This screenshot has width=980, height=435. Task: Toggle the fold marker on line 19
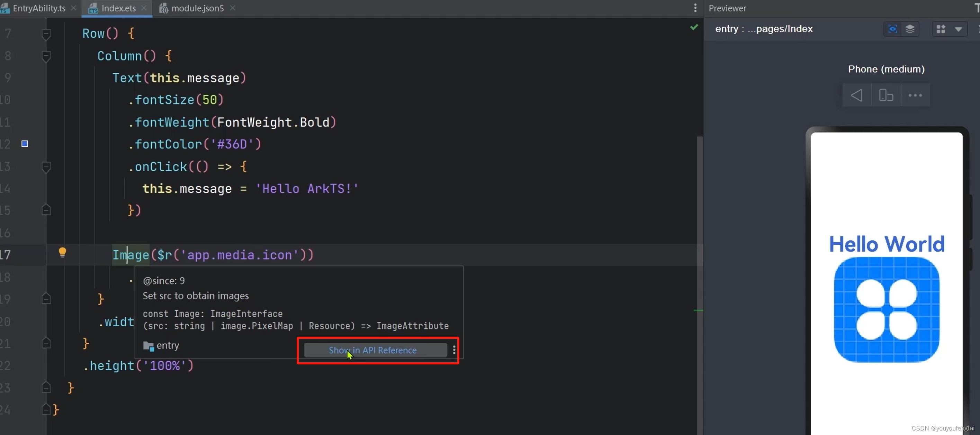(46, 299)
